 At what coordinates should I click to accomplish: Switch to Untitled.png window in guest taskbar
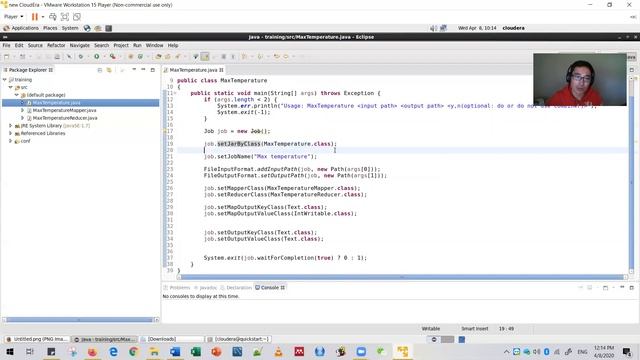(x=37, y=339)
